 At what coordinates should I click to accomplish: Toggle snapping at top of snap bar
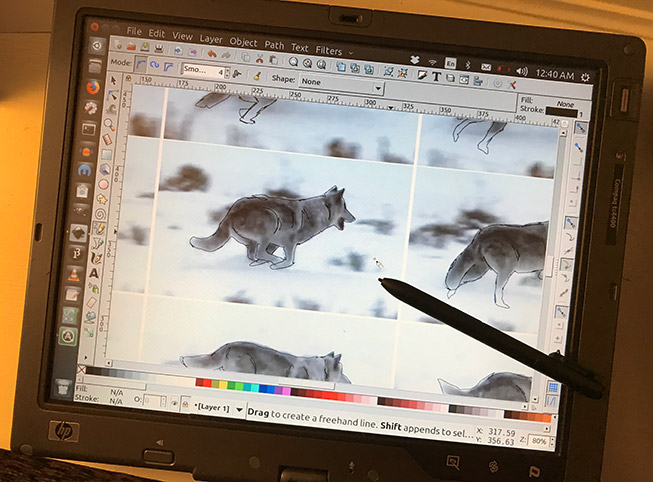pos(581,127)
